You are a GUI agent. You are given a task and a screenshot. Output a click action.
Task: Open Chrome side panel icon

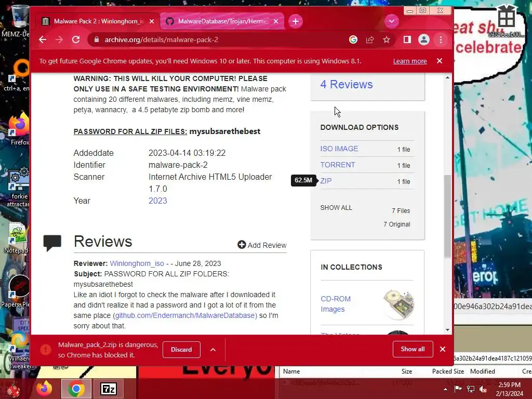(x=407, y=39)
